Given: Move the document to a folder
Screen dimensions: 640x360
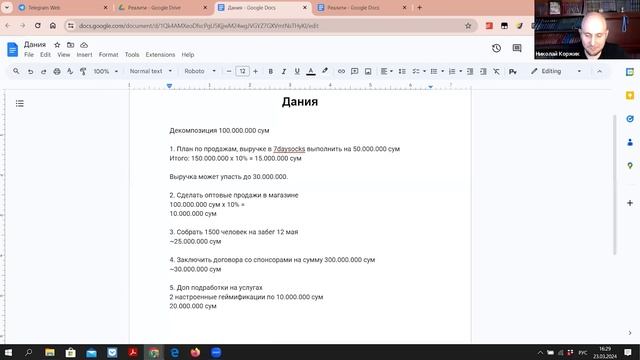Looking at the screenshot, I should (x=71, y=45).
